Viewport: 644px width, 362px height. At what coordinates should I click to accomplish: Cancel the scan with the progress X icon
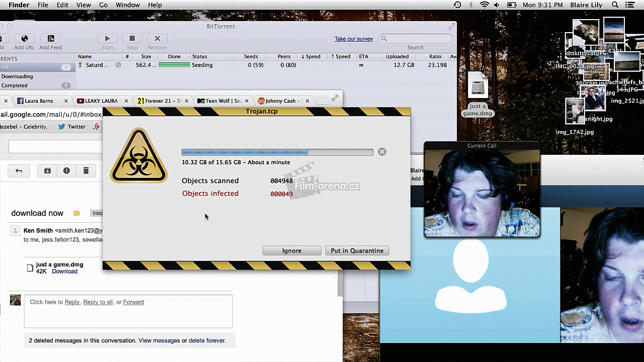pyautogui.click(x=382, y=152)
